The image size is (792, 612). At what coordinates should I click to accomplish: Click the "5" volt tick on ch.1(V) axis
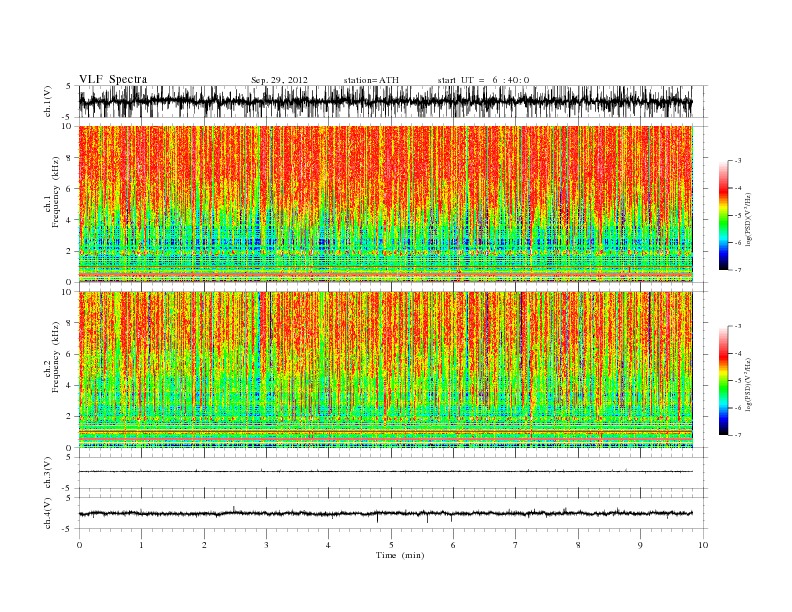[x=69, y=86]
